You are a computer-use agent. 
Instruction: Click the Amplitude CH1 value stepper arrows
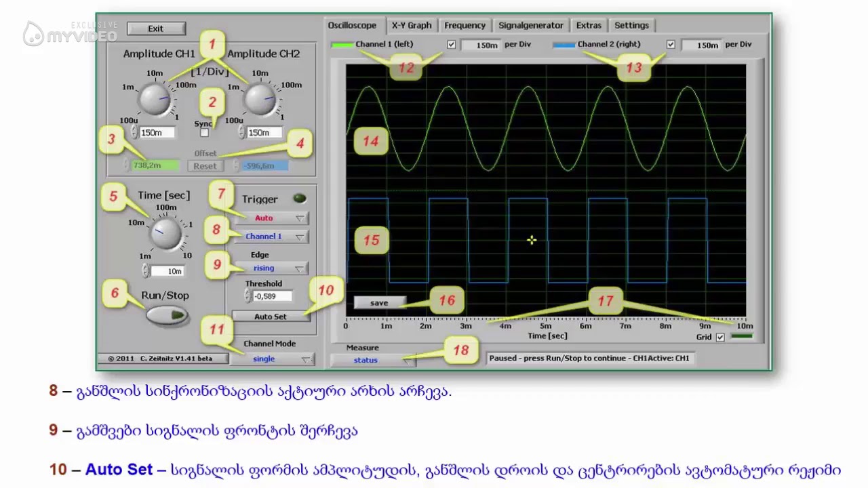click(x=134, y=133)
